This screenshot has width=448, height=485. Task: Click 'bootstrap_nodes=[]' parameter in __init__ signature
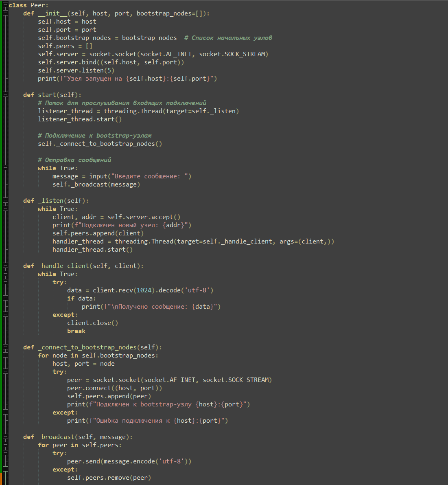point(169,13)
